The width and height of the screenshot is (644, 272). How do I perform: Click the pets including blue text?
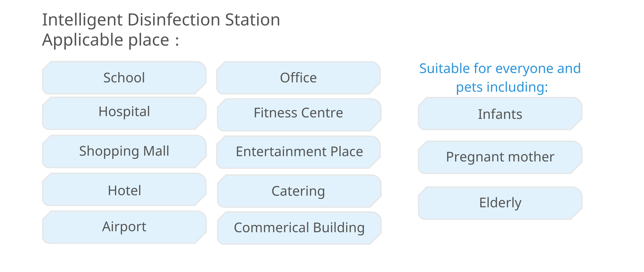point(502,87)
